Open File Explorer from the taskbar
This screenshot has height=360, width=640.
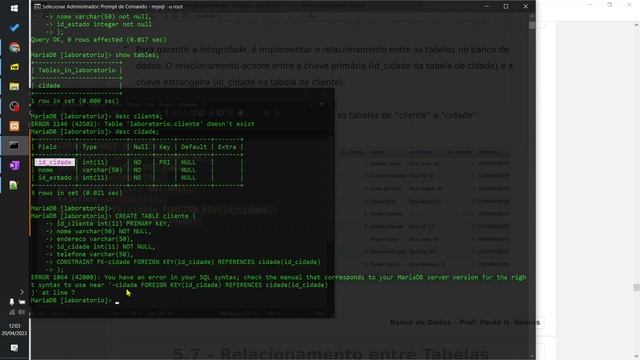coord(14,87)
